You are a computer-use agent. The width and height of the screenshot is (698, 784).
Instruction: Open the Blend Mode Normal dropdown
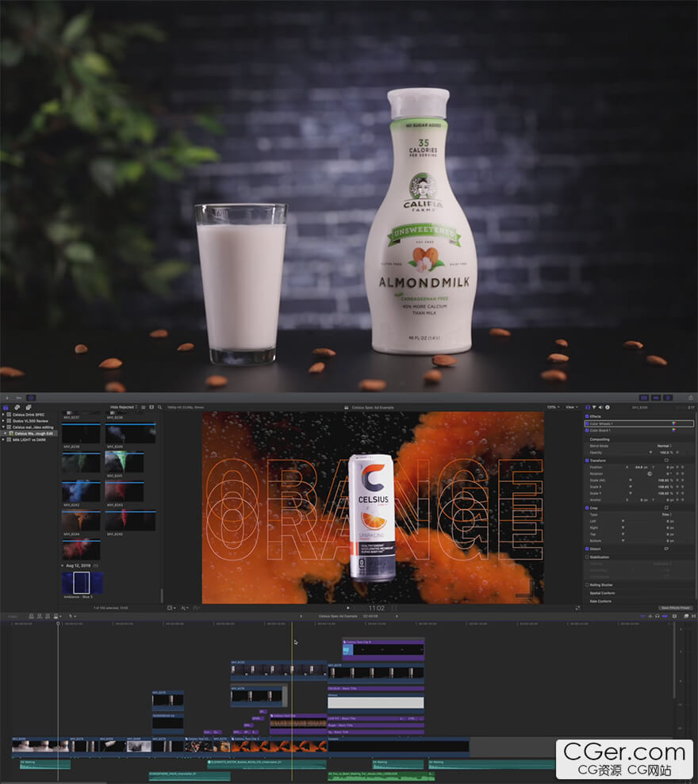pyautogui.click(x=664, y=446)
